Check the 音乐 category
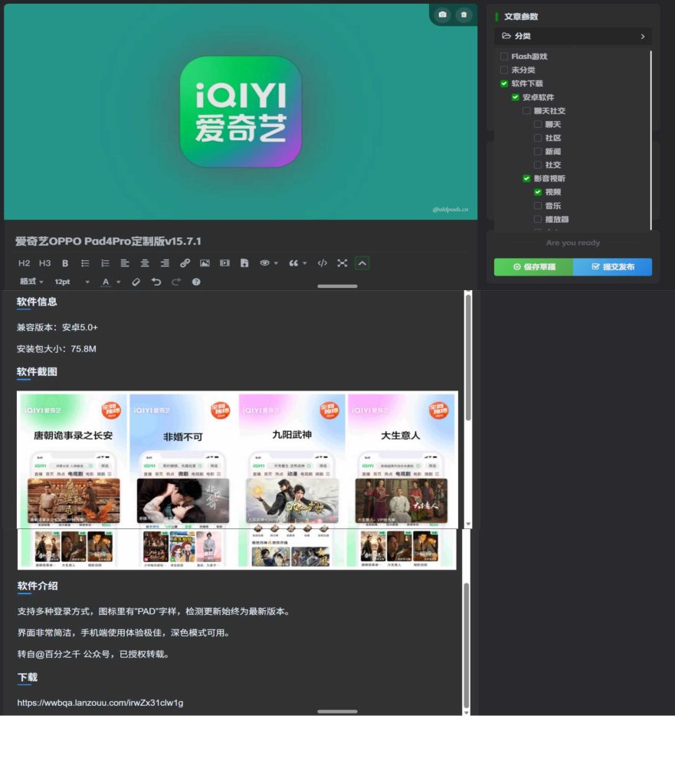 (538, 205)
